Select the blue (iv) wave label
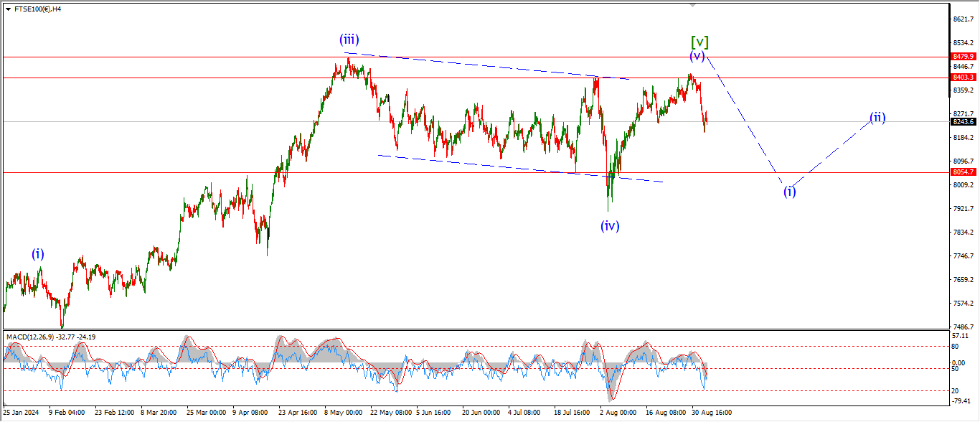 tap(610, 226)
